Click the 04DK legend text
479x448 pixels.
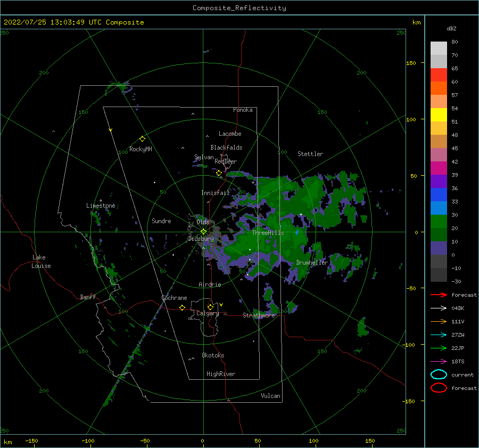458,308
